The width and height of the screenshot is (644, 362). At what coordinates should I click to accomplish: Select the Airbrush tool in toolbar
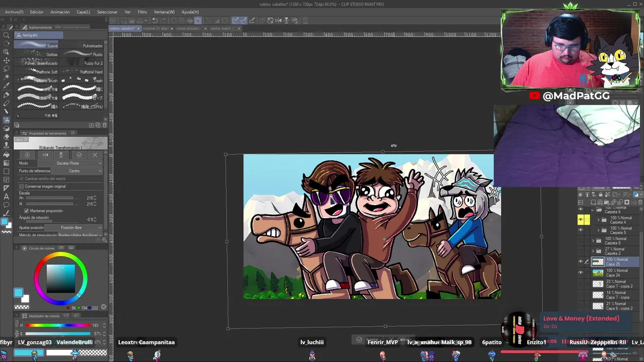(x=7, y=120)
